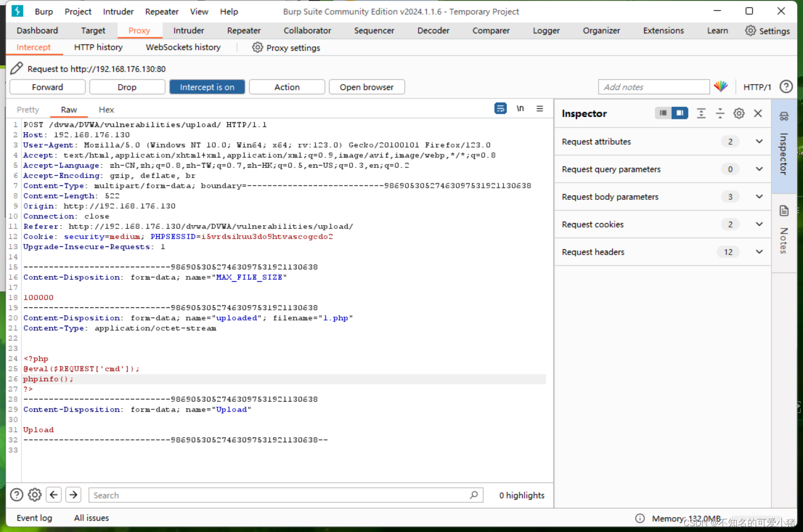Viewport: 803px width, 532px height.
Task: Click the filename "1.php" text in request
Action: tap(335, 318)
